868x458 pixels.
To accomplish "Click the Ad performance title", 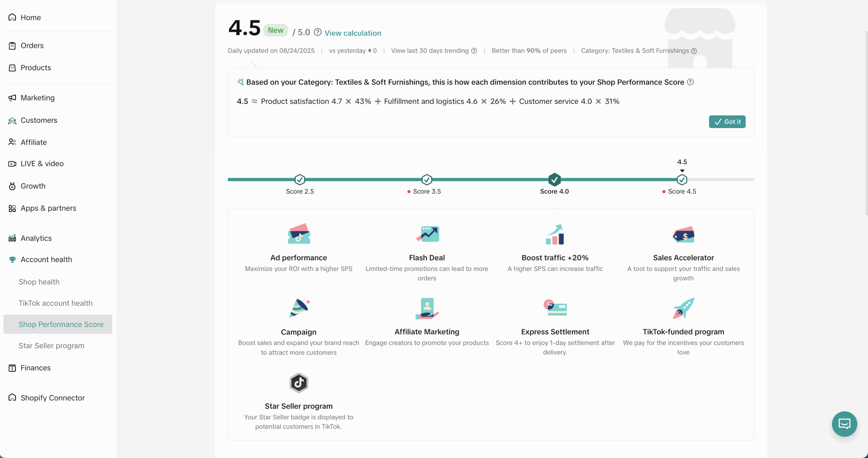I will (x=299, y=258).
